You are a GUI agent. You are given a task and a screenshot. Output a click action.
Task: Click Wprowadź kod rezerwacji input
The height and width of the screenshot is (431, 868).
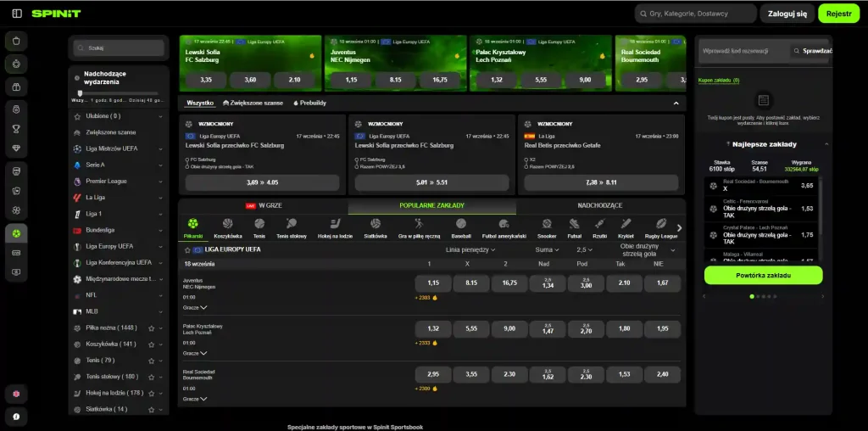click(743, 51)
